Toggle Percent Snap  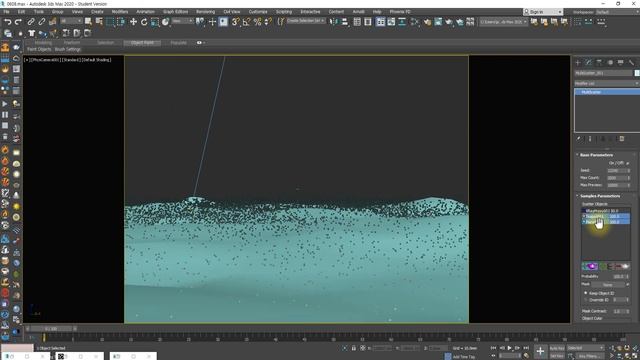coord(258,22)
